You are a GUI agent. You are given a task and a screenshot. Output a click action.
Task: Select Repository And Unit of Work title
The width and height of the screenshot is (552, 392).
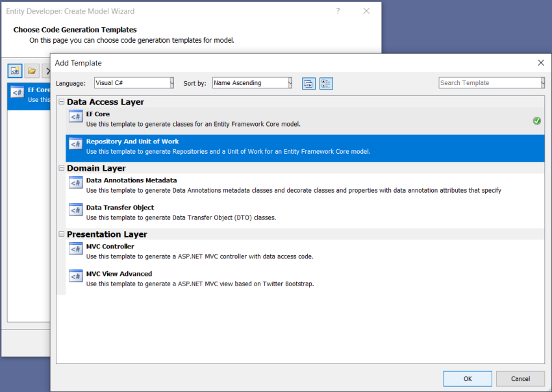point(132,141)
